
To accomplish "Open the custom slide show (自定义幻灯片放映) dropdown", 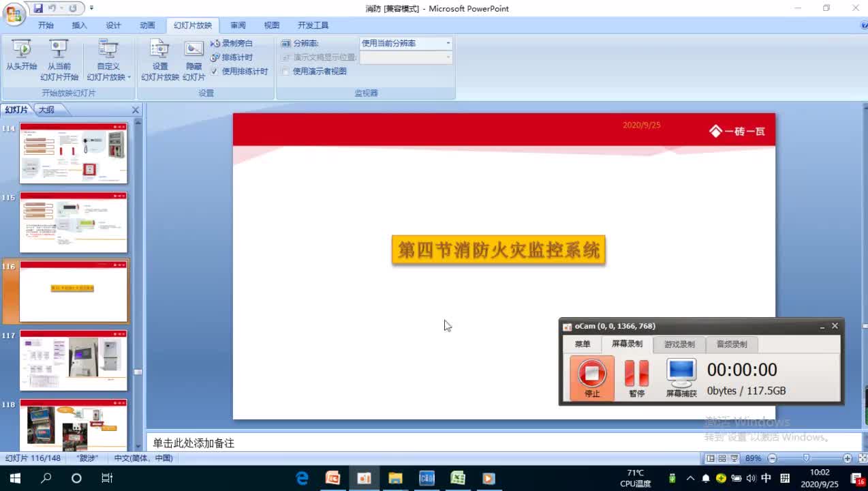I will tap(109, 60).
